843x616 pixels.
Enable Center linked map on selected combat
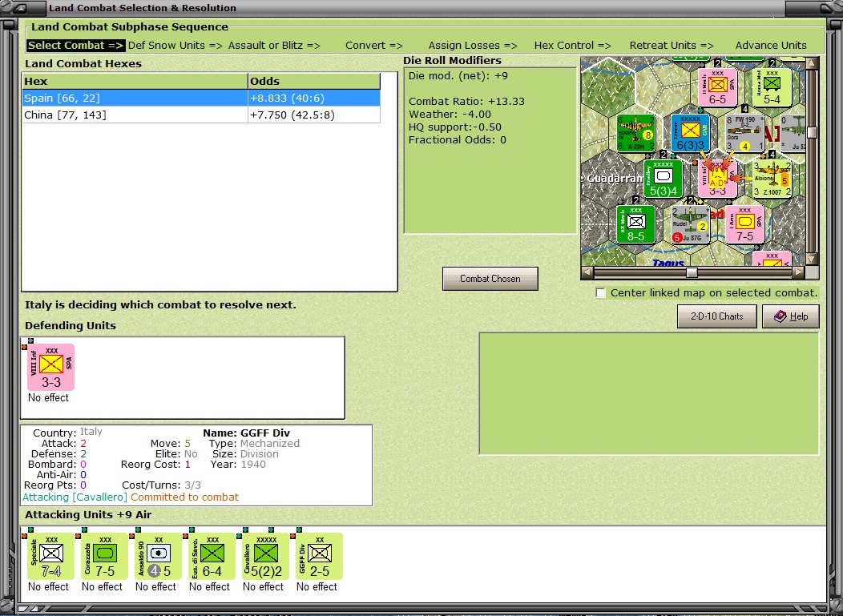(601, 293)
